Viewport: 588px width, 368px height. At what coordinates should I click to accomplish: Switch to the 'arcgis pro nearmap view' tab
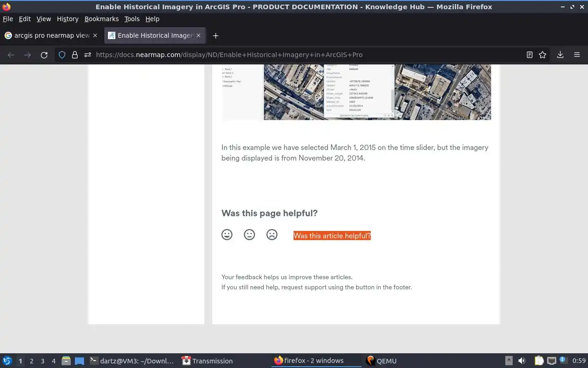coord(52,35)
